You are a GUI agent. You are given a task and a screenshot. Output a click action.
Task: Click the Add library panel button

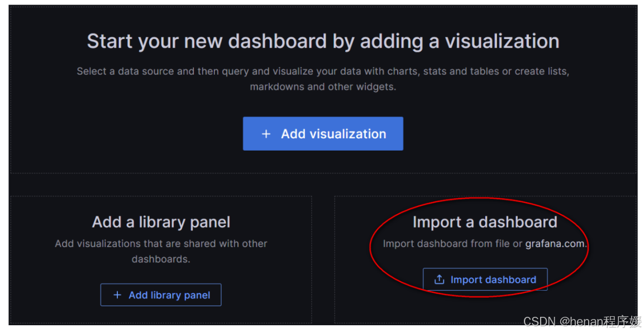161,295
